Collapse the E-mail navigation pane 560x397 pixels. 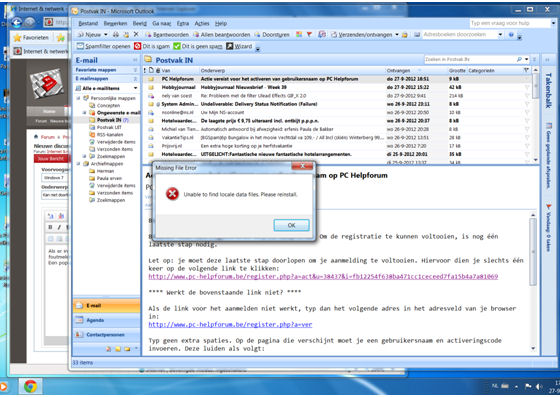tap(135, 60)
